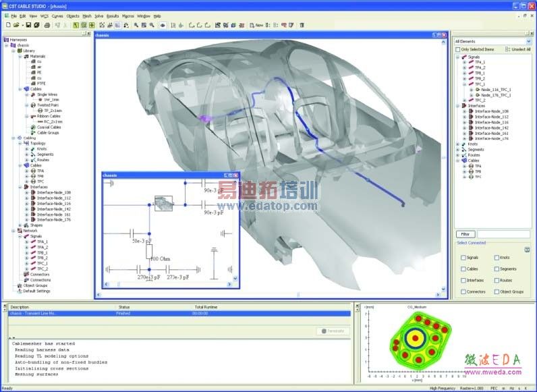Collapse the Cabling node in left tree

tap(13, 138)
